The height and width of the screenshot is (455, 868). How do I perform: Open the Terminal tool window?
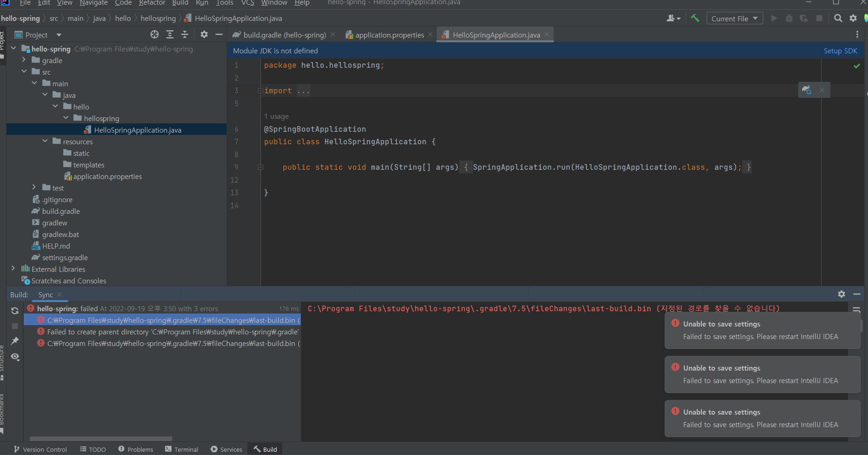click(x=181, y=449)
